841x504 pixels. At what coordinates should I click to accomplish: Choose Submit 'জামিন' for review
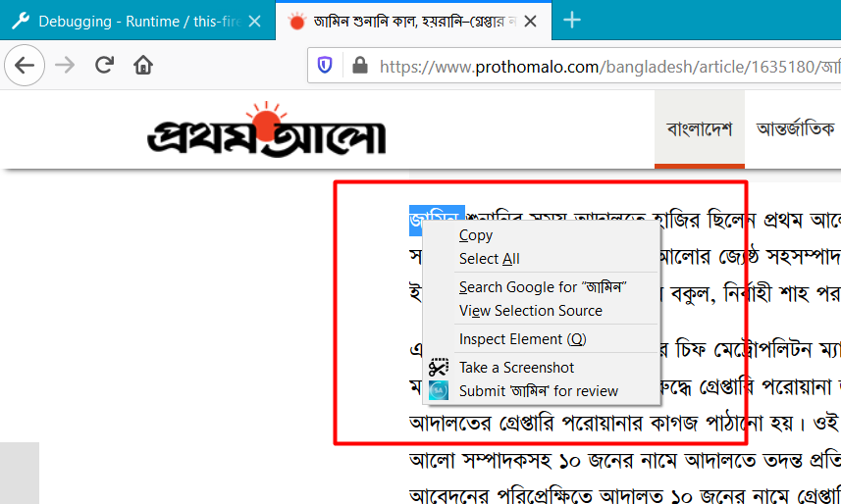pos(541,391)
